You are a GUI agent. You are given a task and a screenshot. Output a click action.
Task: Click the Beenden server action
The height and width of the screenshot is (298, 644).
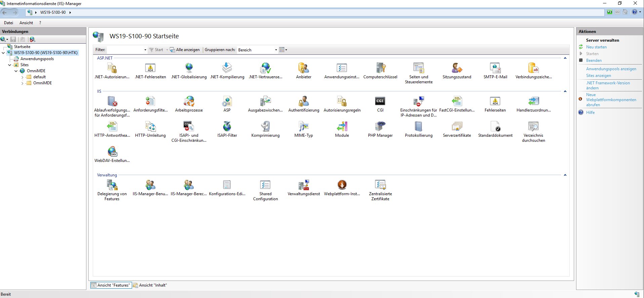point(594,60)
